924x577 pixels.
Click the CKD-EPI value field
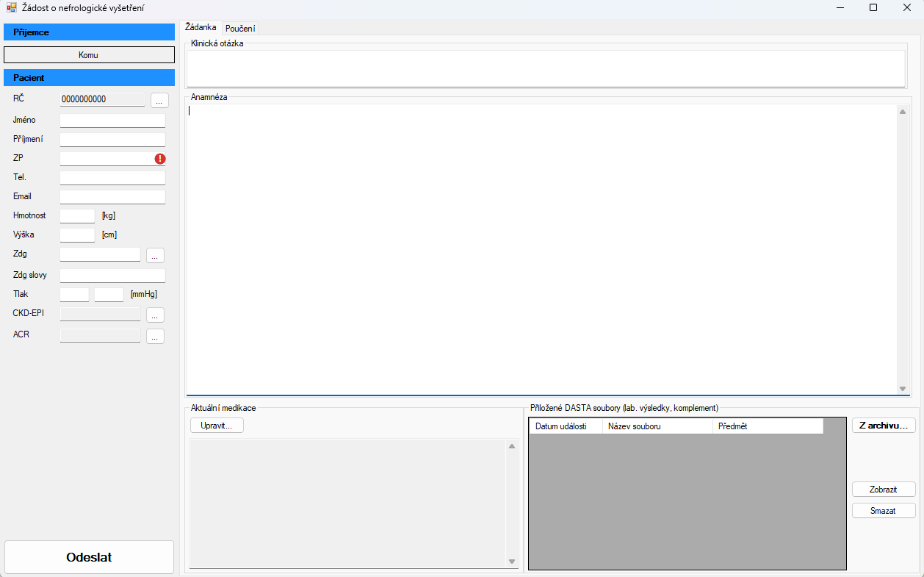coord(100,315)
